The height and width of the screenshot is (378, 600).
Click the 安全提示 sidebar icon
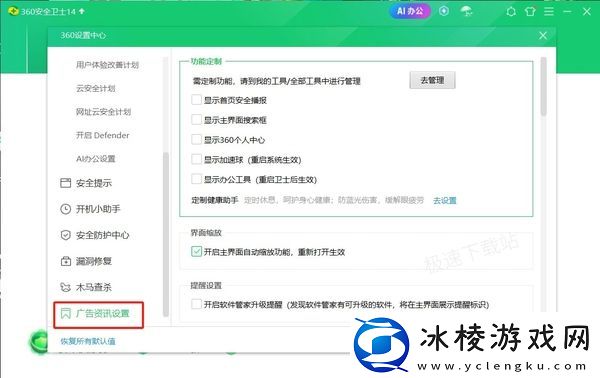pos(65,183)
